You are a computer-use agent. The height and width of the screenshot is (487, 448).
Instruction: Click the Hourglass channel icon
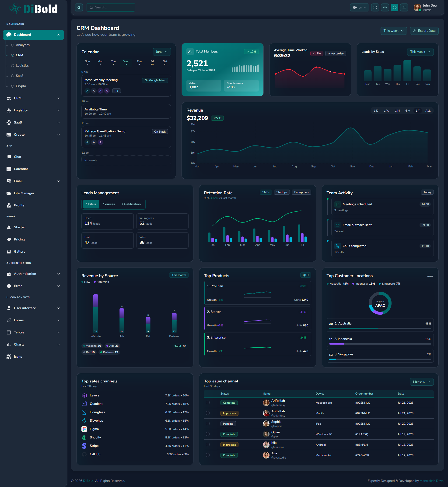pos(84,412)
